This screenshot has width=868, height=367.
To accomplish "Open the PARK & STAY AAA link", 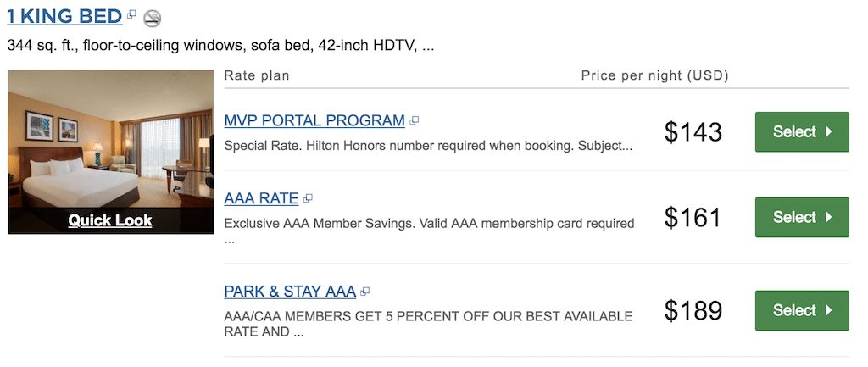I will 290,292.
